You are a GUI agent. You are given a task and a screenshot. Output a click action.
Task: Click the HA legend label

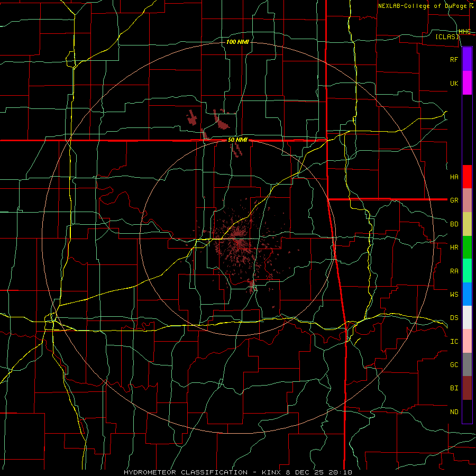pos(454,177)
